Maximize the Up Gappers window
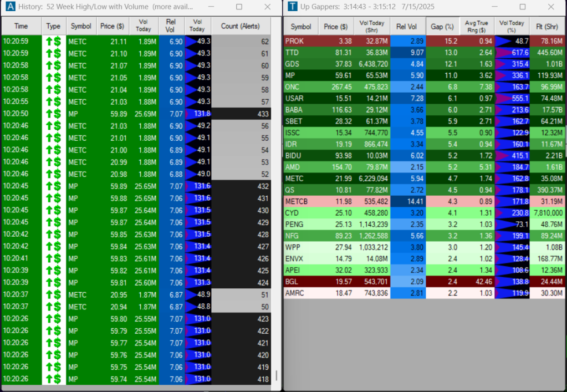This screenshot has width=567, height=392. pos(523,7)
